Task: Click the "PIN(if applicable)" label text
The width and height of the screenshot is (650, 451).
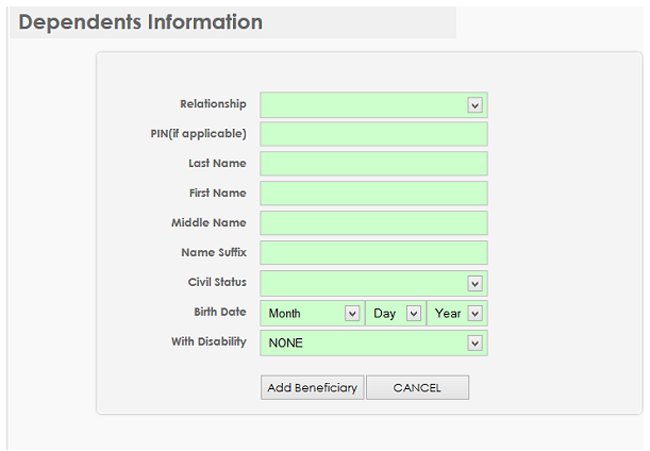Action: 198,134
